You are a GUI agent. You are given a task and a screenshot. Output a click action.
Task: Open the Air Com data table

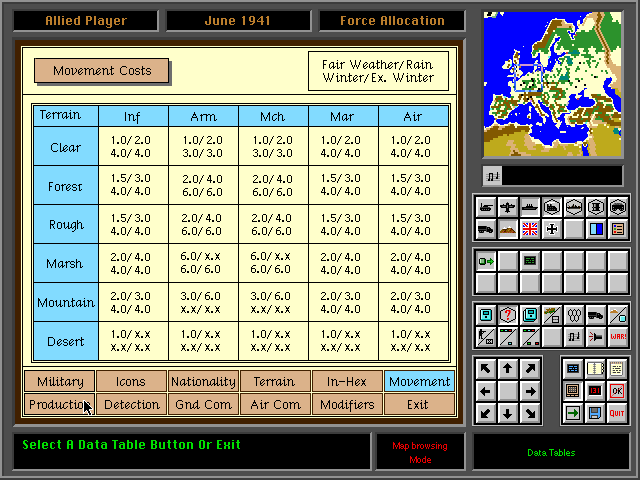point(275,404)
